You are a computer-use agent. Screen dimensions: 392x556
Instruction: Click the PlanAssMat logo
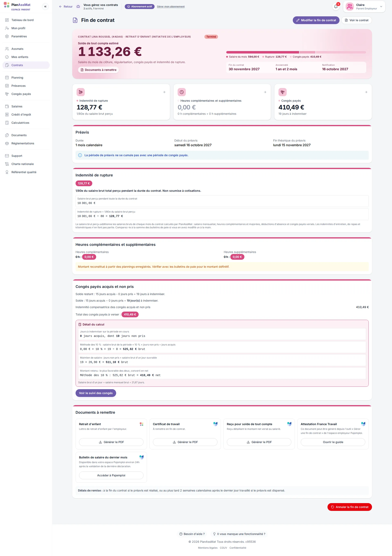tap(17, 7)
